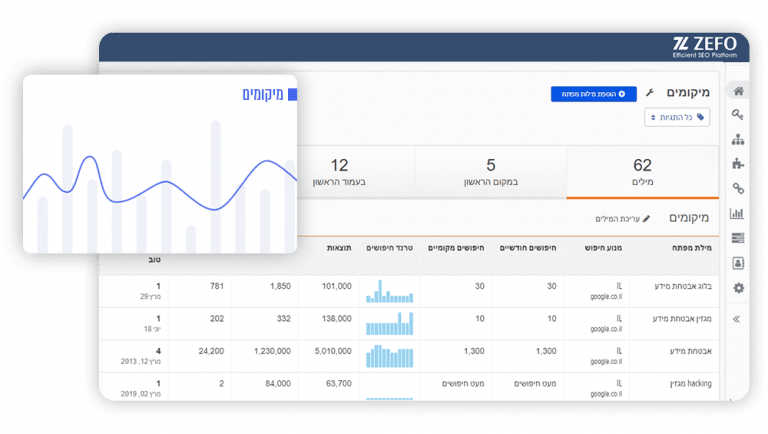Click the blue מיקומים chart legend square
The image size is (768, 434).
point(292,95)
